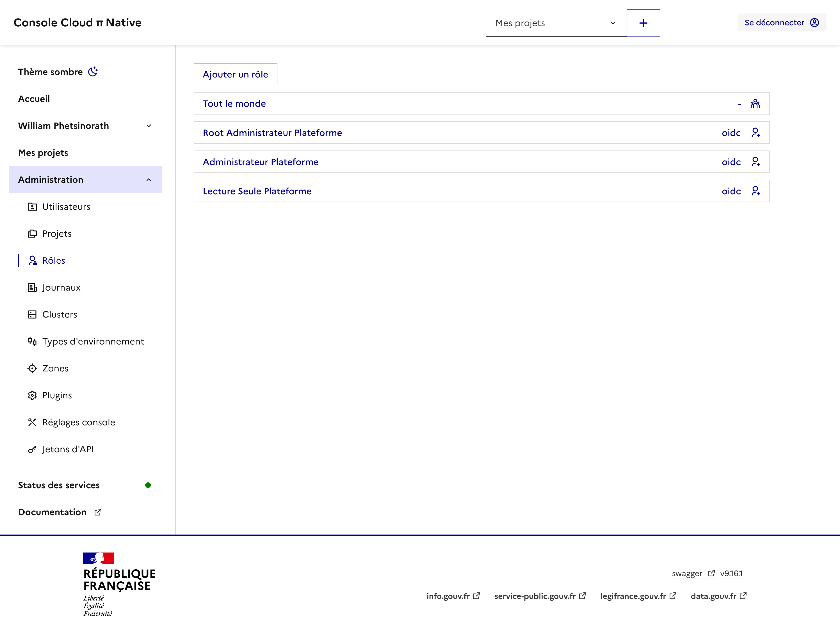Collapse the Administration section
The width and height of the screenshot is (840, 630).
tap(149, 180)
